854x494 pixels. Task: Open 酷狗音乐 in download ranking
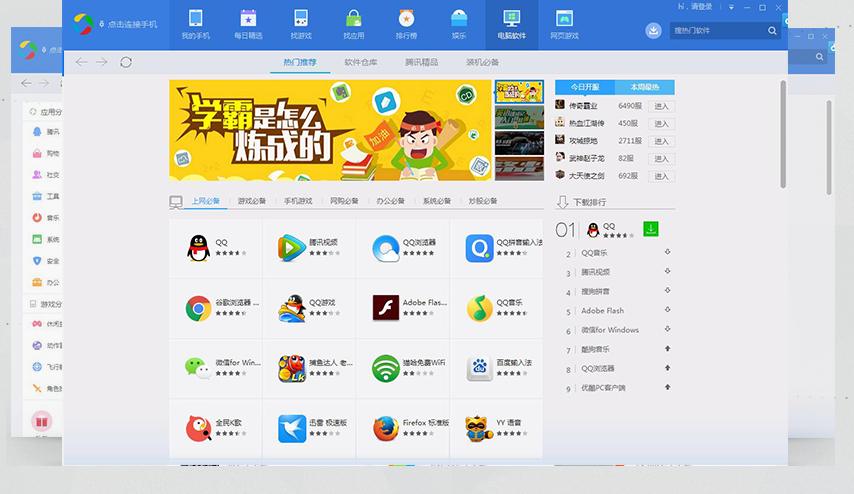pyautogui.click(x=595, y=349)
